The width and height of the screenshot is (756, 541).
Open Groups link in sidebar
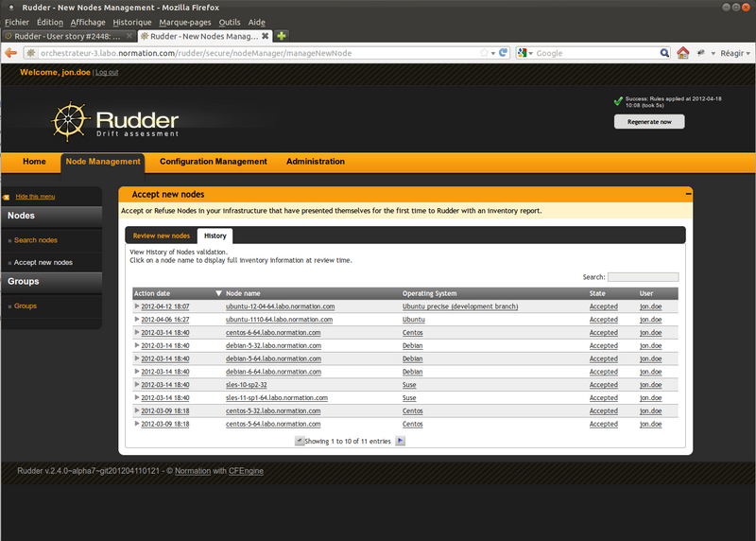26,306
